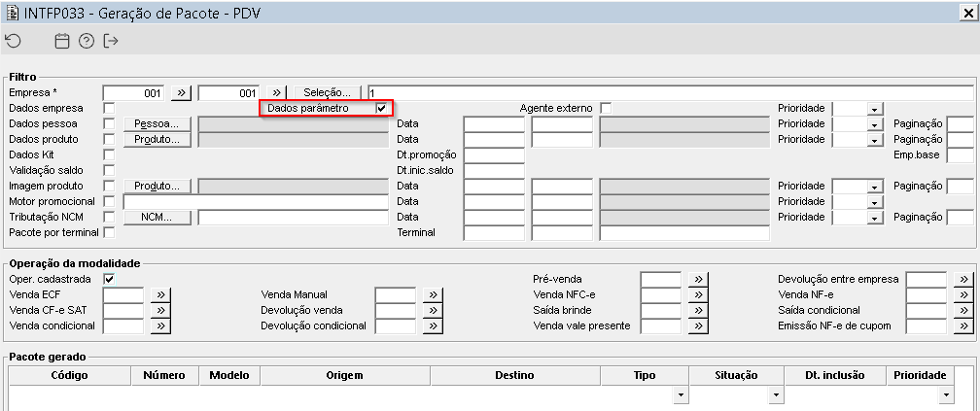Open Venda NFC-e lookup arrow

point(698,294)
